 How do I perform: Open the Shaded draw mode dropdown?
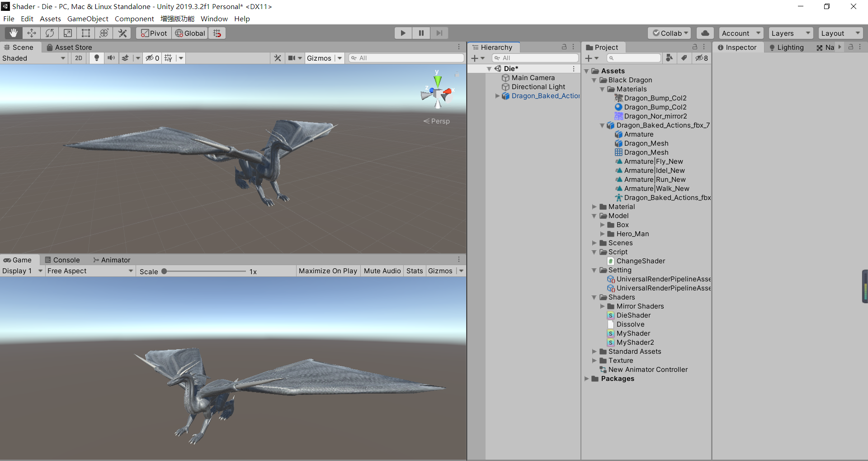tap(34, 58)
